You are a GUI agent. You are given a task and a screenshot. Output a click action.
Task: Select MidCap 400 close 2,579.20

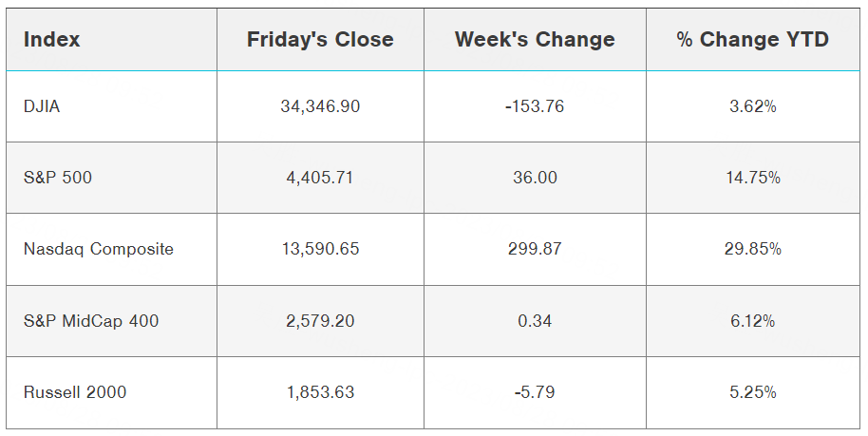pos(320,321)
